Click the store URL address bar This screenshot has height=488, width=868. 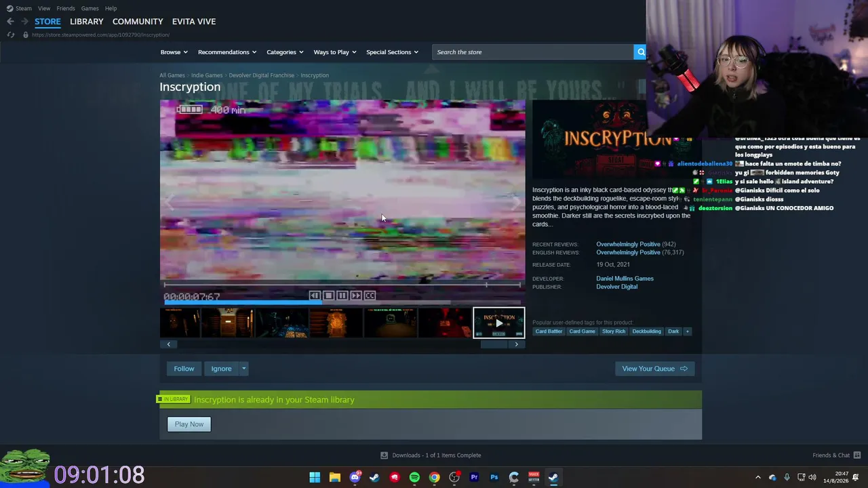pyautogui.click(x=100, y=35)
